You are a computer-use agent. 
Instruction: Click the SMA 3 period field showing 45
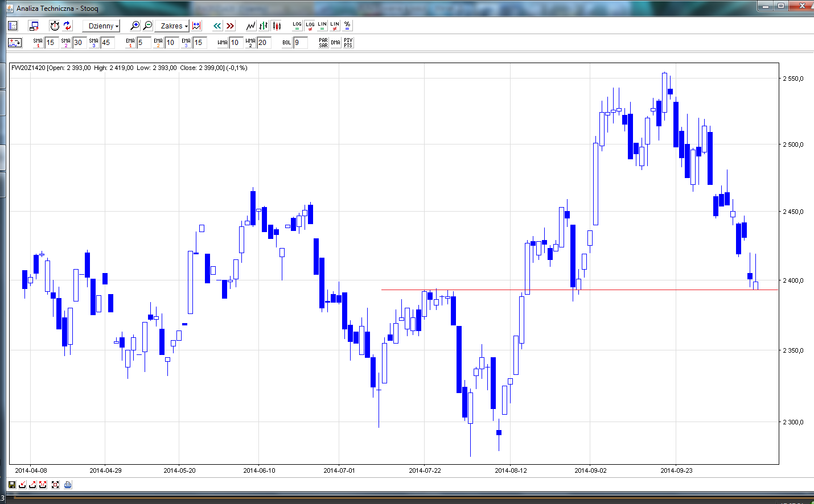(108, 43)
